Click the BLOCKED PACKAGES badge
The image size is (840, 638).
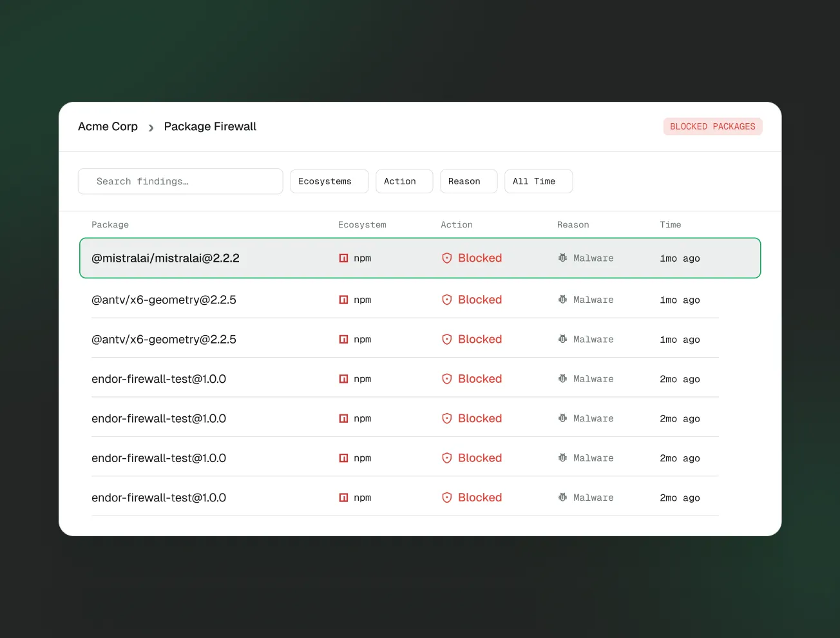pyautogui.click(x=712, y=127)
